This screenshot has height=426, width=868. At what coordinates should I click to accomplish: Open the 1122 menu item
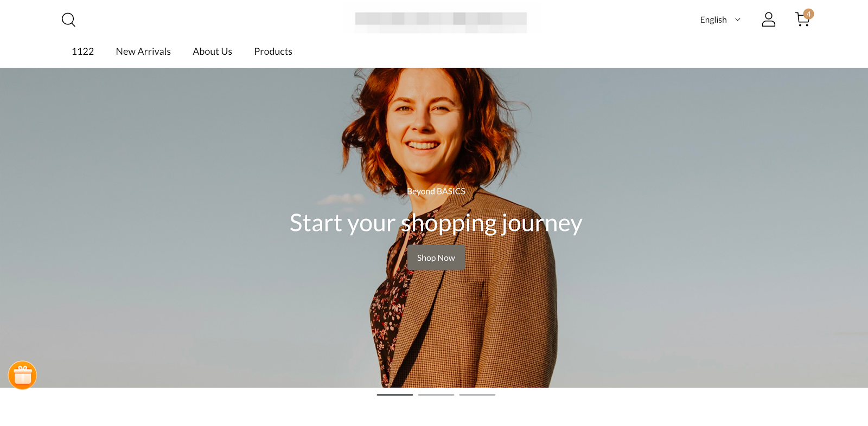82,51
